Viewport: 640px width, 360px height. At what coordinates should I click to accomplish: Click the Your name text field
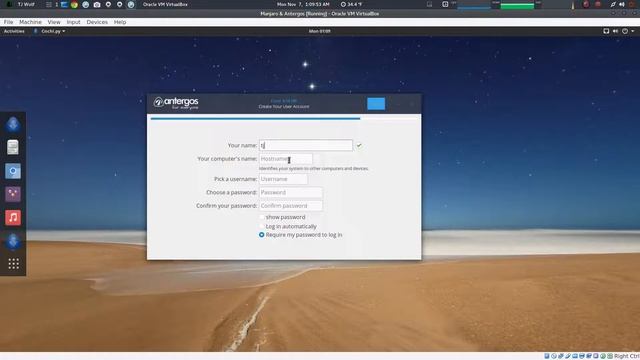coord(306,145)
